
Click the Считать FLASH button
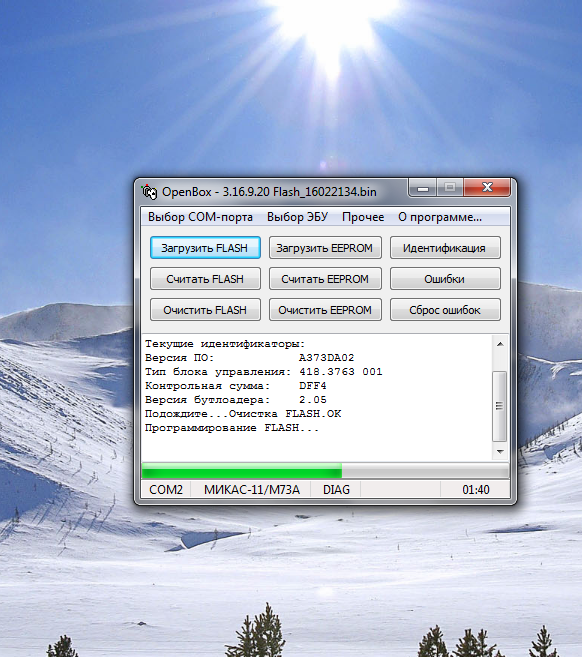[x=205, y=279]
